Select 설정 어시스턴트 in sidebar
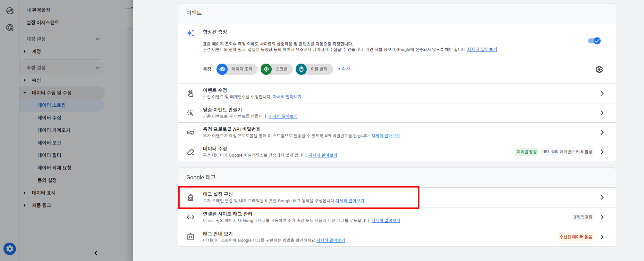This screenshot has width=644, height=261. pyautogui.click(x=43, y=23)
